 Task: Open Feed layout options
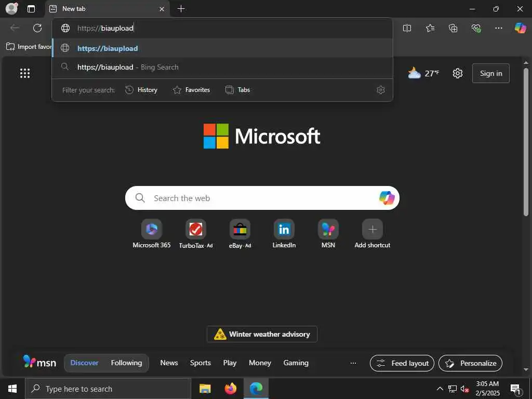click(x=402, y=363)
